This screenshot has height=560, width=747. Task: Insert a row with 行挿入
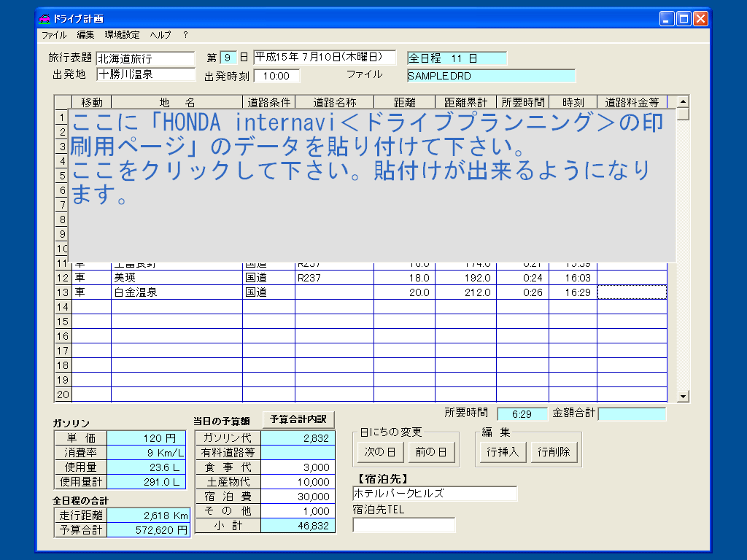tap(503, 452)
